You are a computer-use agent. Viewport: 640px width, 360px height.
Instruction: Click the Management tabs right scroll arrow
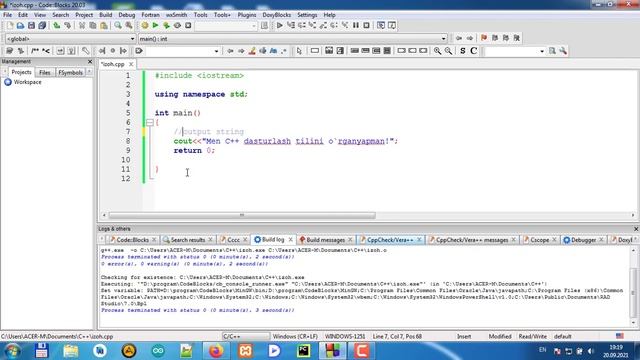point(89,72)
